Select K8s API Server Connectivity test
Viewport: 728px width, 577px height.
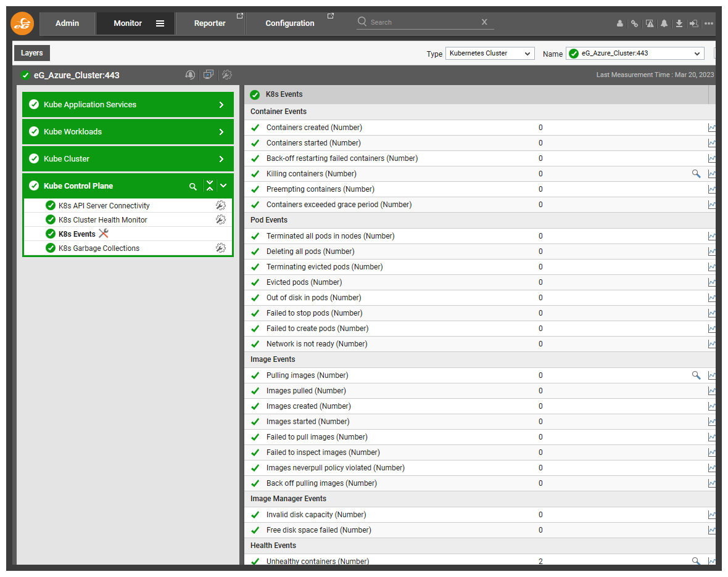pos(104,205)
